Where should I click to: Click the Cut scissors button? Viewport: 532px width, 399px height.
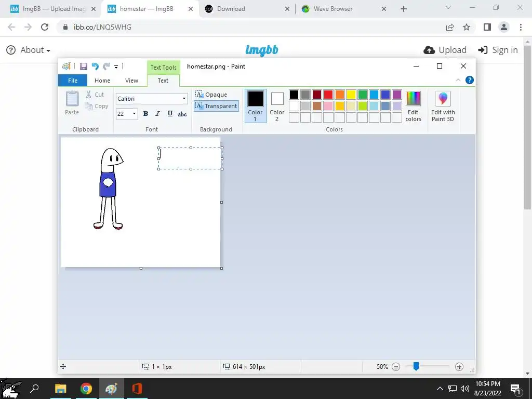coord(95,95)
